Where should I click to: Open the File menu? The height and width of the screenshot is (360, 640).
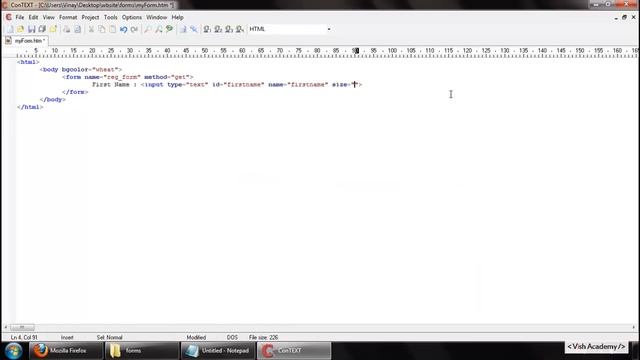[20, 18]
